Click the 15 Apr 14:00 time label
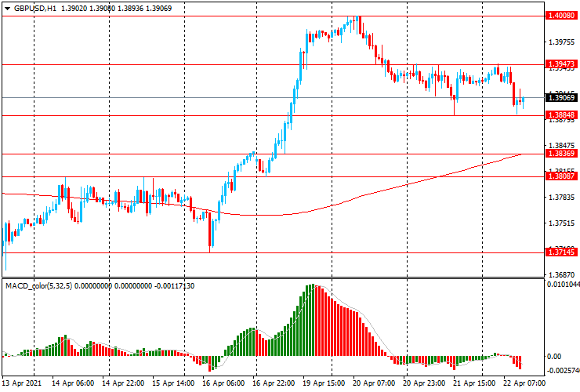Image resolution: width=580 pixels, height=392 pixels. point(173,383)
